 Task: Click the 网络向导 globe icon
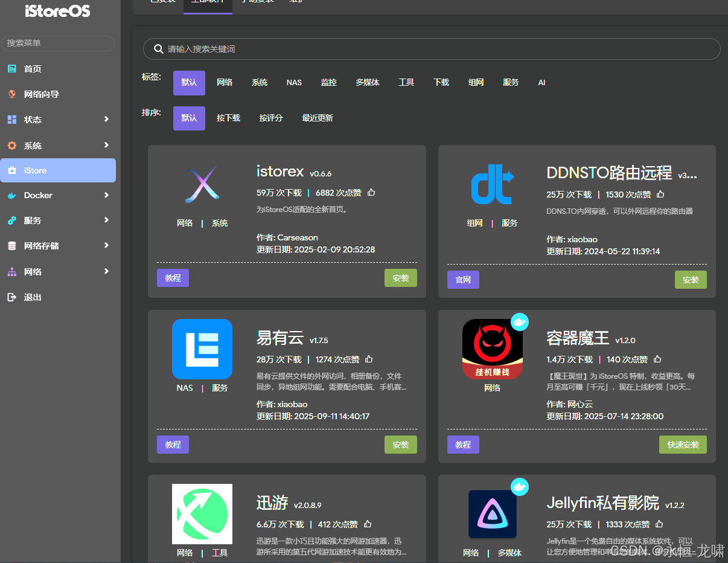tap(12, 94)
